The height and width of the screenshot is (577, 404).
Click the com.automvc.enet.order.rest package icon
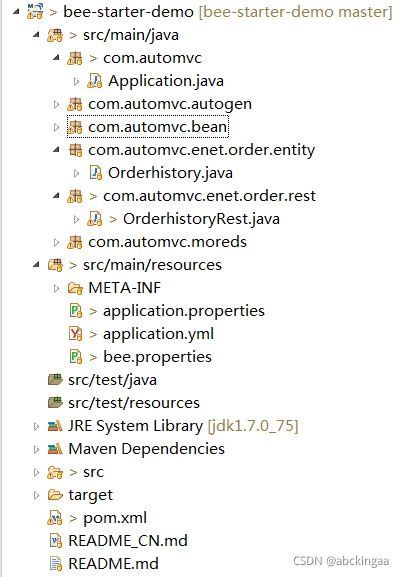pyautogui.click(x=75, y=196)
